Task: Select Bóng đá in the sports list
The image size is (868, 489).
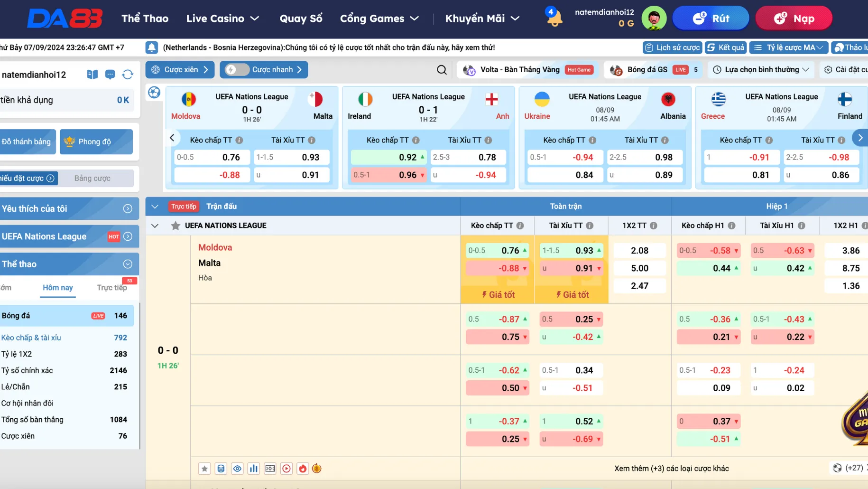Action: click(x=66, y=316)
